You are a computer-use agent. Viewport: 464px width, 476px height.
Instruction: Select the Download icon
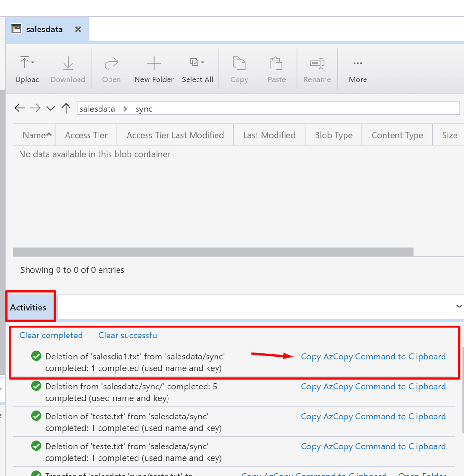tap(68, 62)
